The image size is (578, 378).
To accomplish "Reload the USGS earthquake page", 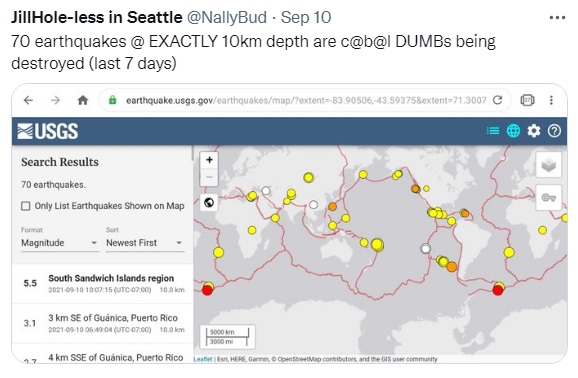I will pos(498,100).
